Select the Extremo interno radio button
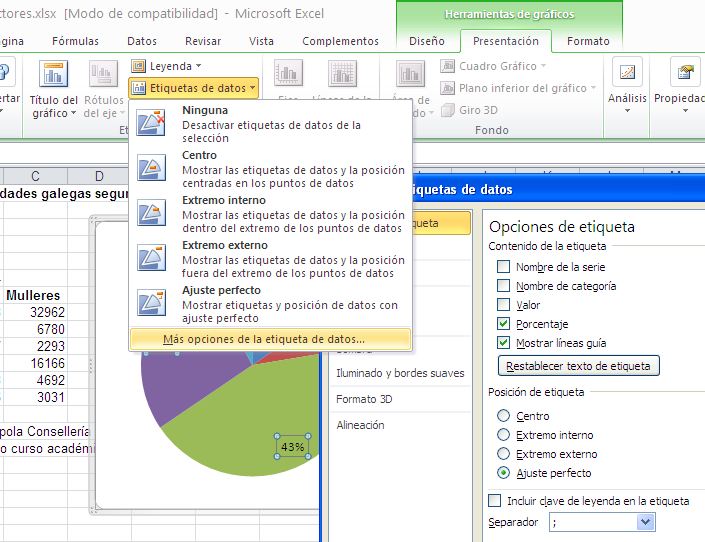The image size is (705, 542). 503,435
